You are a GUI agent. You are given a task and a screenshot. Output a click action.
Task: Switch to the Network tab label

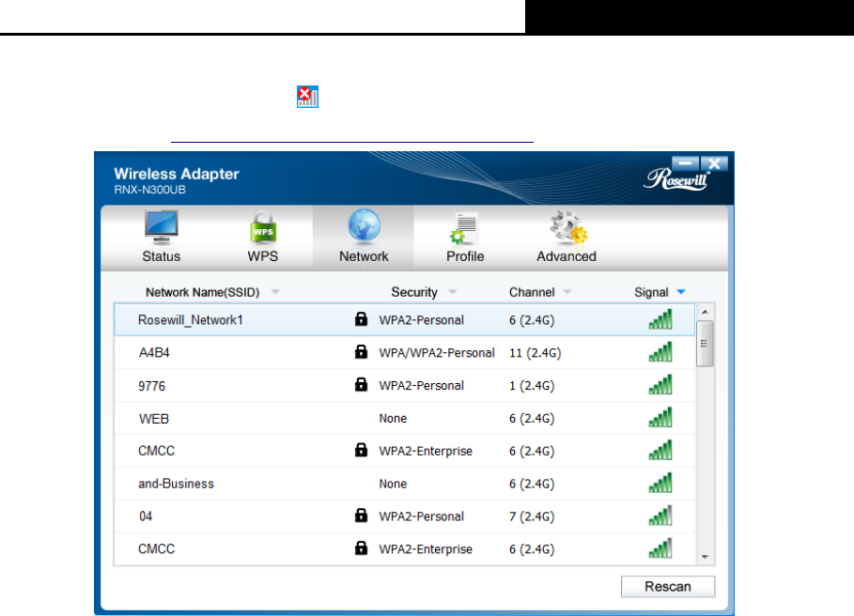point(364,256)
